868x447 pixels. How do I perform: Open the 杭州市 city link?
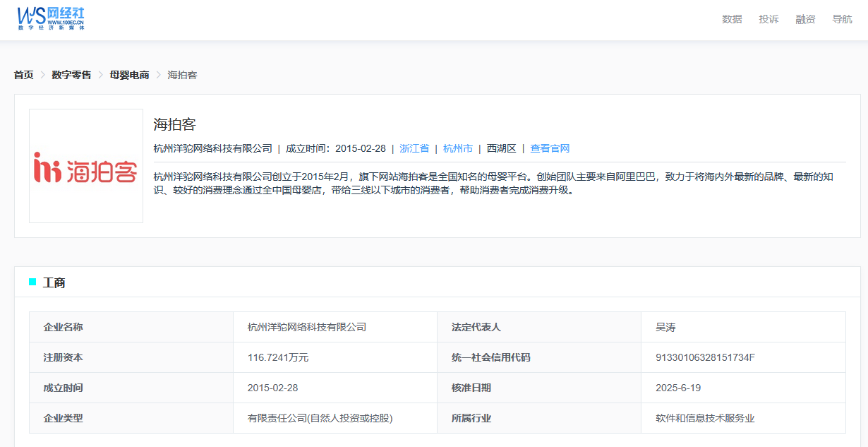point(458,148)
